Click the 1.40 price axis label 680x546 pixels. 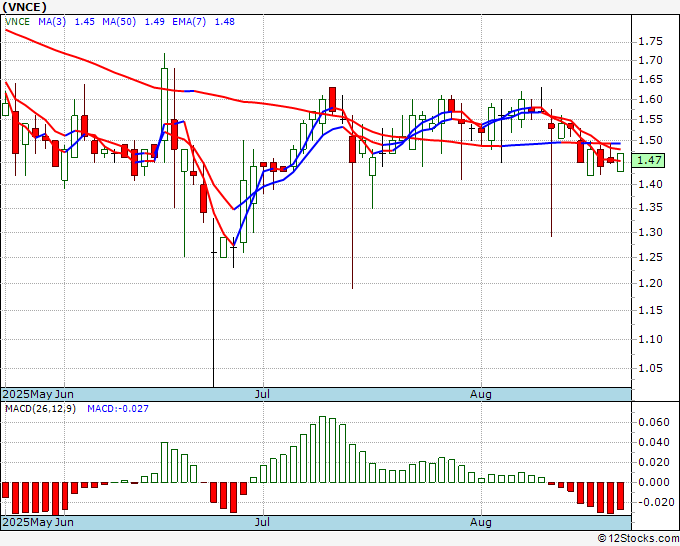point(651,184)
